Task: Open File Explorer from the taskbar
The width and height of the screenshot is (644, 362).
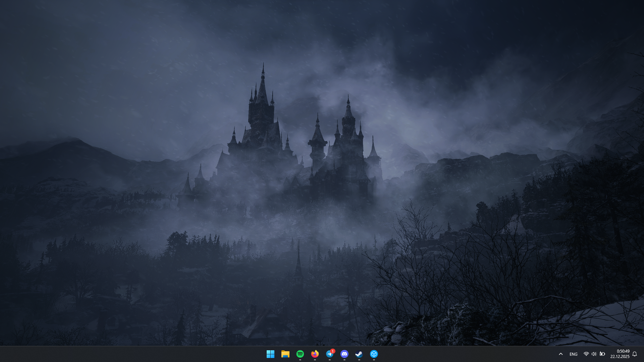Action: [285, 354]
